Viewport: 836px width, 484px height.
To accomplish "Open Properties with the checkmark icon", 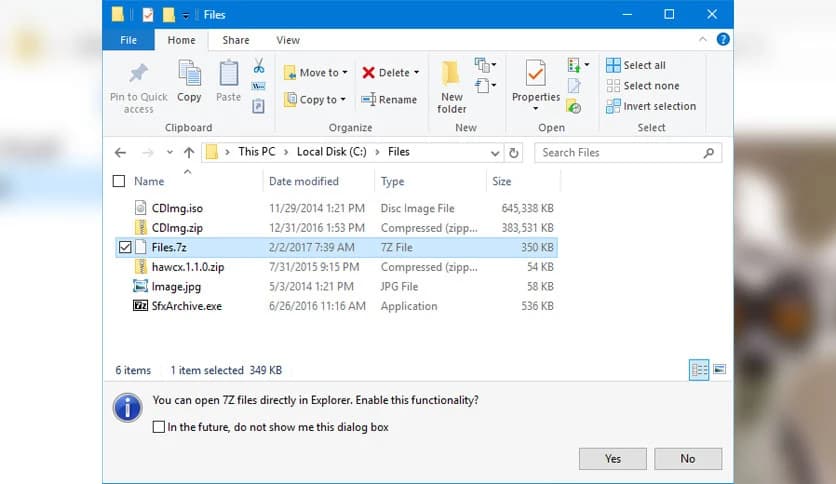I will [536, 75].
